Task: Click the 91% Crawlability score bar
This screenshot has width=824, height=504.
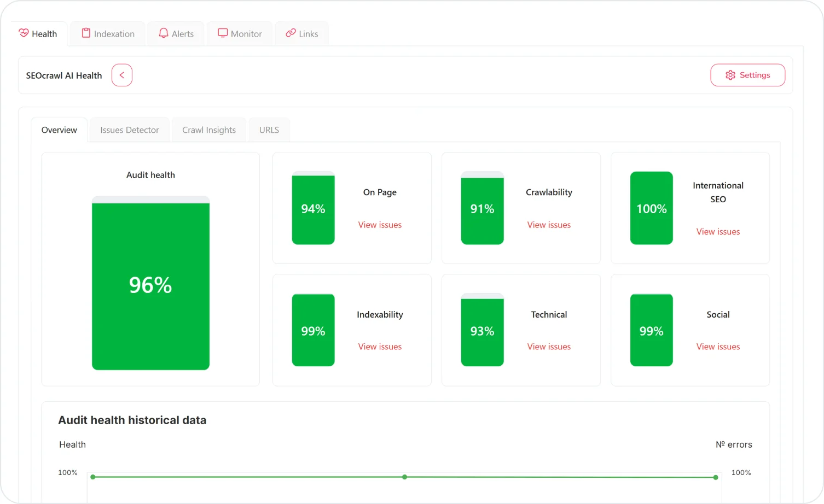Action: (482, 208)
